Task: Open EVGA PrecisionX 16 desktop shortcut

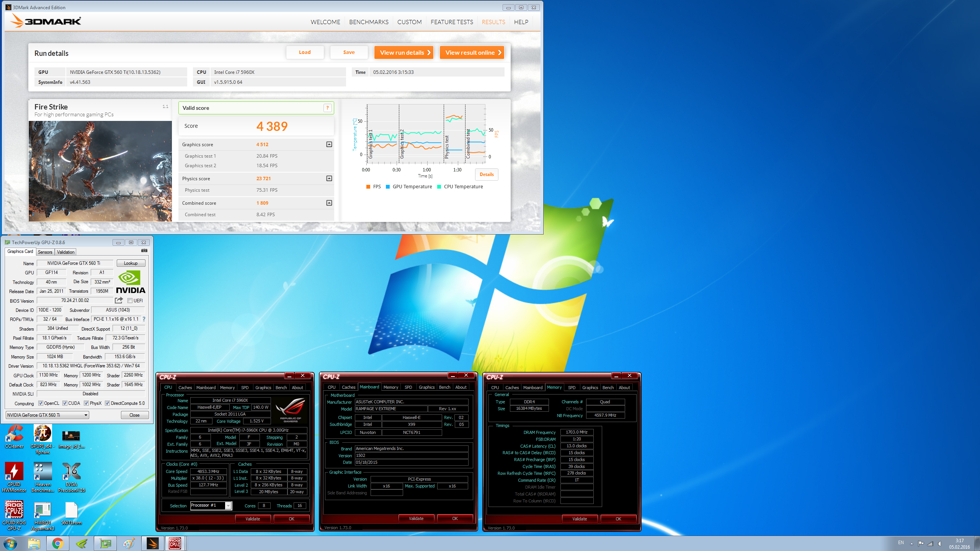Action: tap(71, 477)
